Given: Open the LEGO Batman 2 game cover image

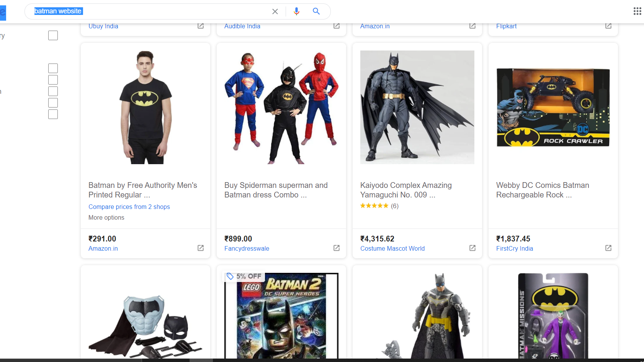Looking at the screenshot, I should [x=281, y=316].
